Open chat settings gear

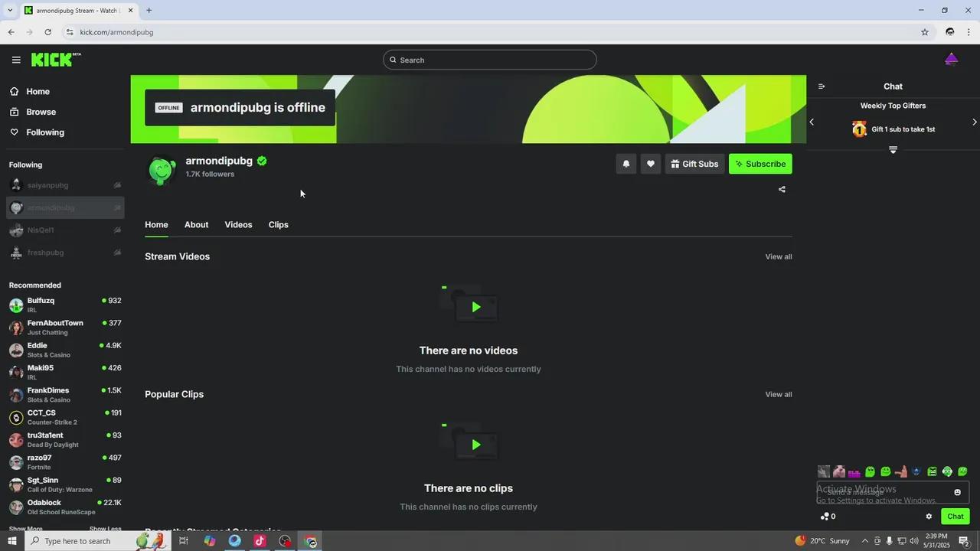pos(929,517)
